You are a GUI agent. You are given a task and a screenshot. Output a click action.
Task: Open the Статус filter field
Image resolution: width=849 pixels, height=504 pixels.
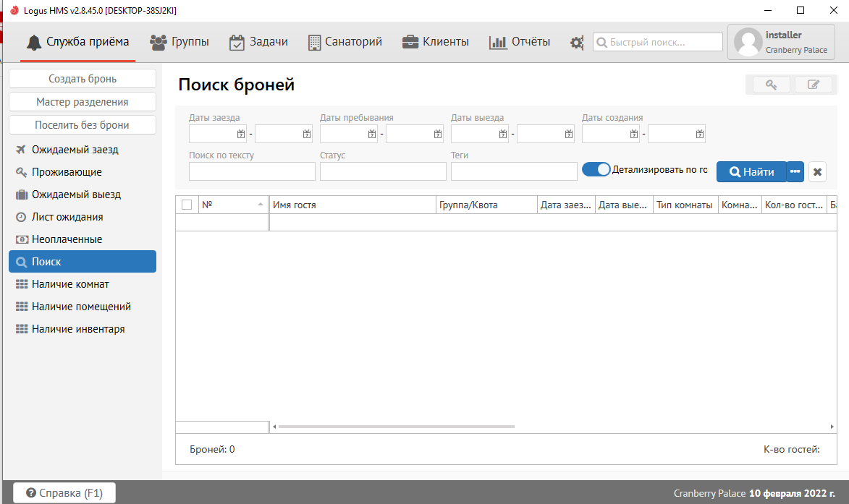[x=383, y=171]
